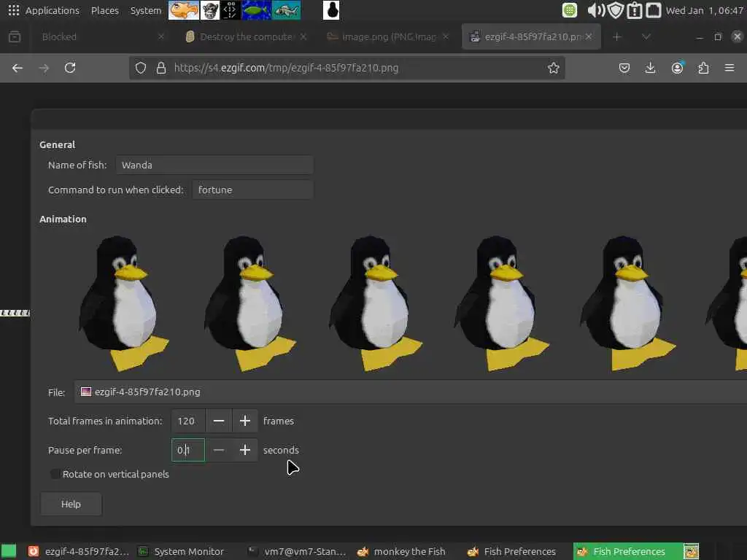
Task: Bookmark this page with the star icon
Action: (x=553, y=68)
